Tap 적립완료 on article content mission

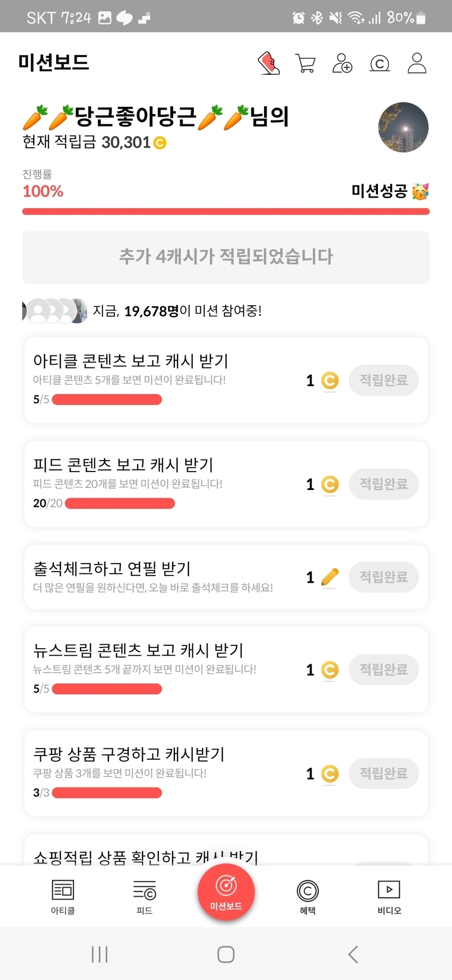(383, 380)
